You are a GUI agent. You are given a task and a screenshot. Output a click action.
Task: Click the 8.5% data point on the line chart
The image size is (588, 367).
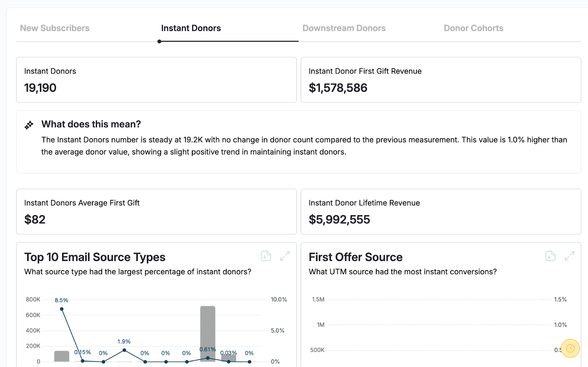[x=62, y=309]
